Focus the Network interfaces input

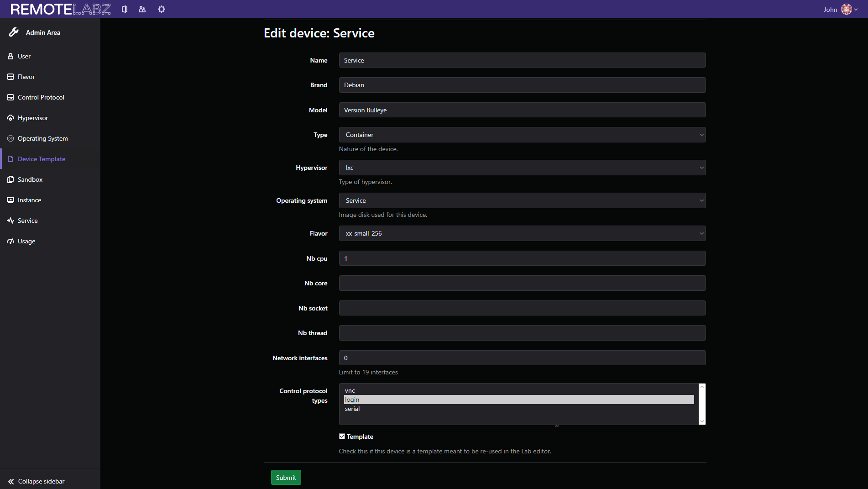click(x=522, y=358)
